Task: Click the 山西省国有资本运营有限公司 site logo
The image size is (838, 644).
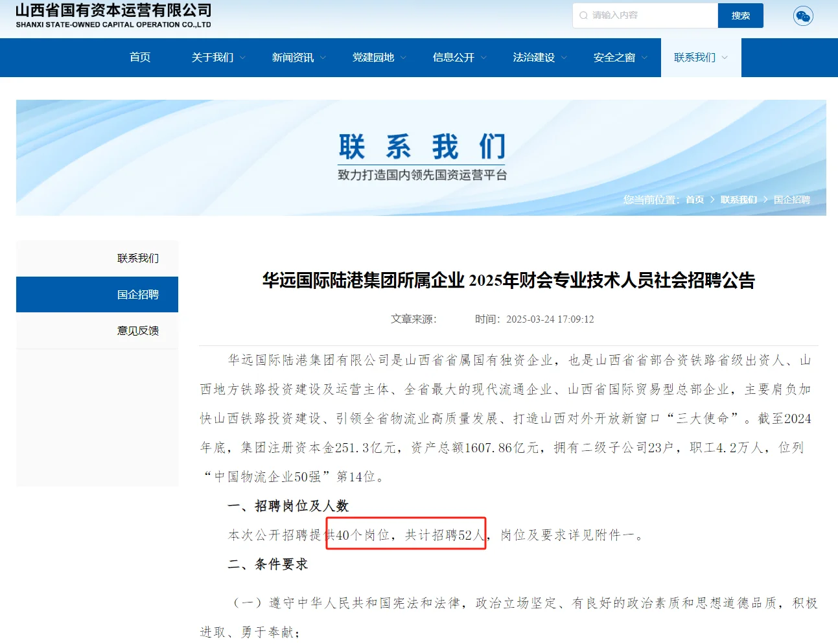Action: 113,16
